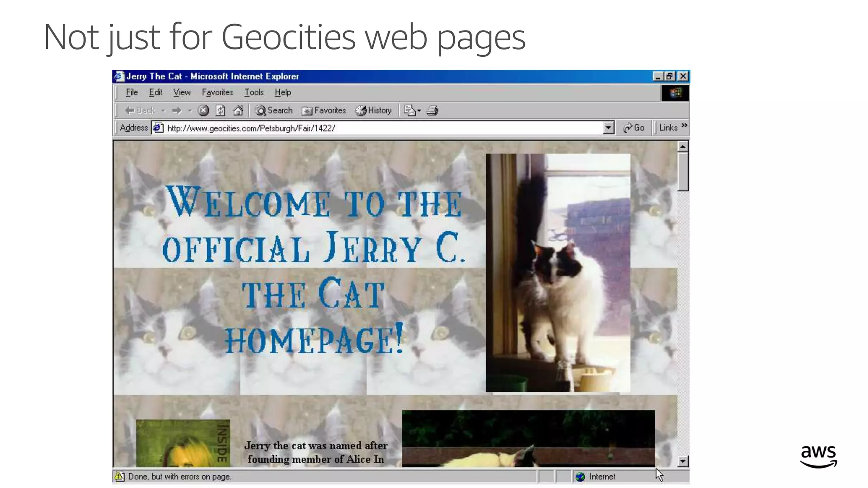868x488 pixels.
Task: Click the 'Internet' zone status text
Action: (x=602, y=477)
